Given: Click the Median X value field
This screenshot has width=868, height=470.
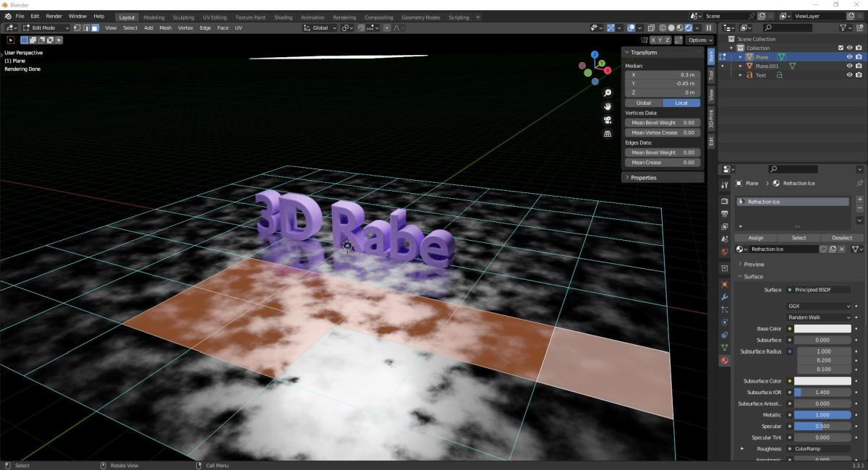Looking at the screenshot, I should point(662,74).
